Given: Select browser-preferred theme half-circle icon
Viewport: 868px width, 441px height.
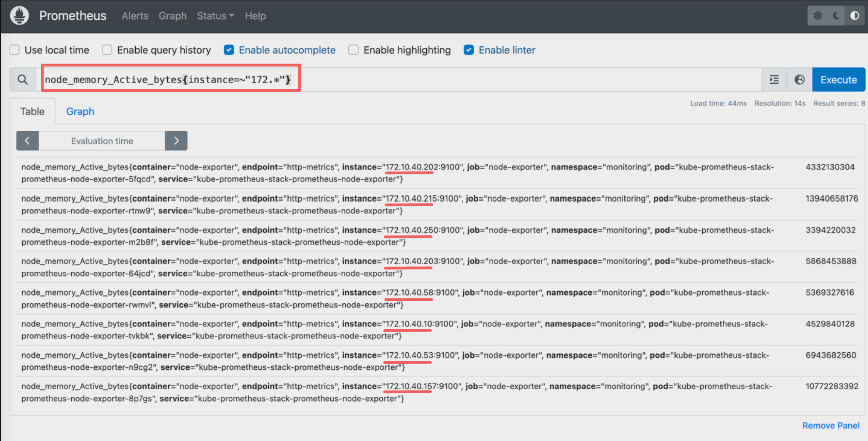Looking at the screenshot, I should click(855, 16).
